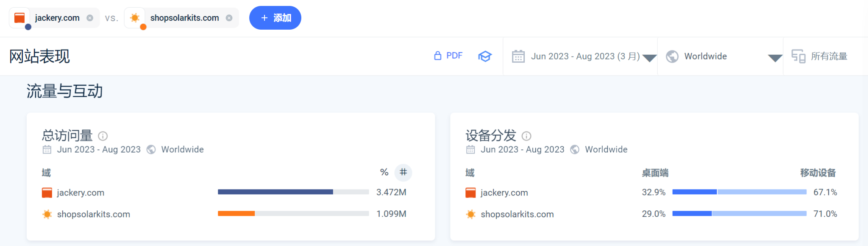Click the 流量与互动 section heading

tap(64, 91)
